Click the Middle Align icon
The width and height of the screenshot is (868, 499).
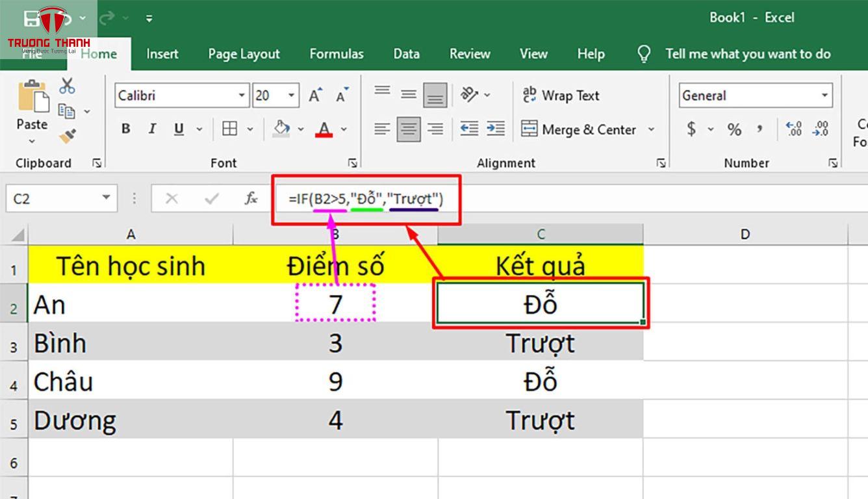click(x=409, y=95)
